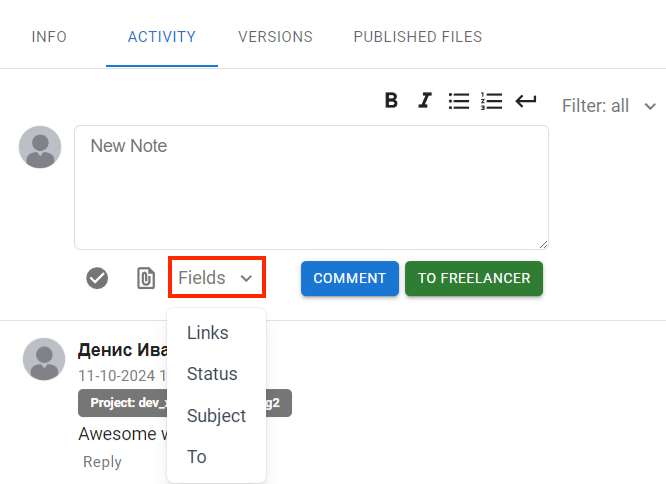666x484 pixels.
Task: Click the paperclip attach file icon
Action: [146, 278]
